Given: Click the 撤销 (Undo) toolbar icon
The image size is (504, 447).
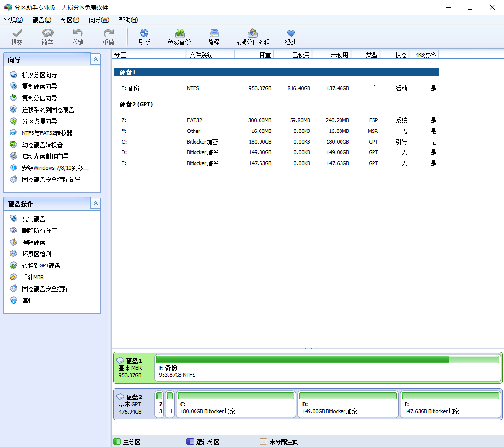Looking at the screenshot, I should (78, 36).
